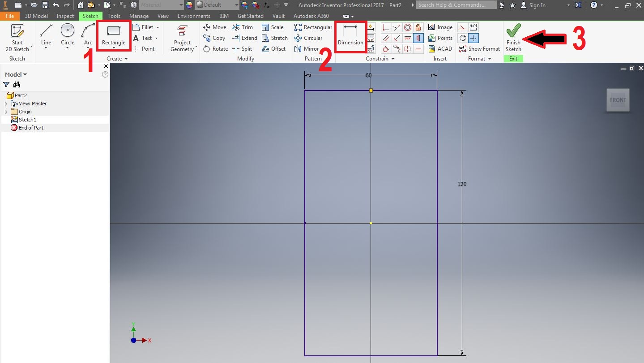Image resolution: width=644 pixels, height=363 pixels.
Task: Insert an Image into the sketch
Action: coord(440,27)
